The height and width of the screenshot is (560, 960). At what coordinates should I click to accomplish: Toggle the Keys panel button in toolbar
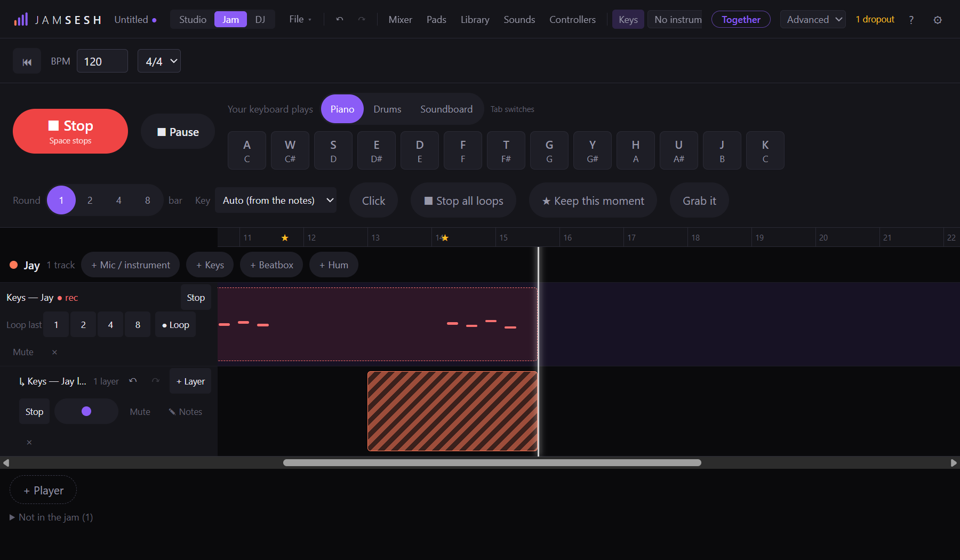(x=628, y=20)
